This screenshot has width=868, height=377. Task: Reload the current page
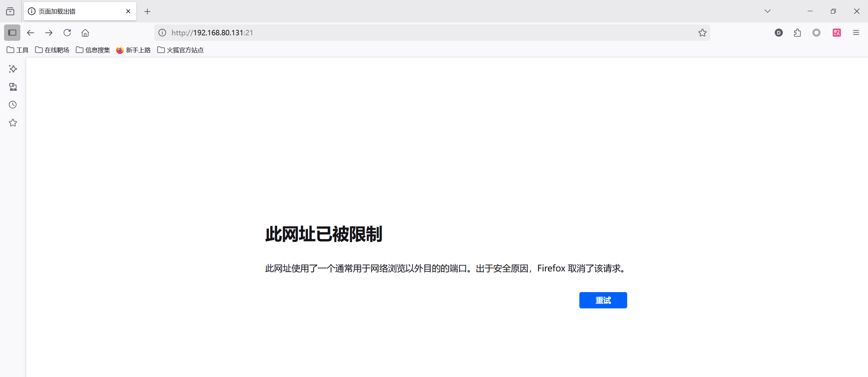click(x=67, y=33)
